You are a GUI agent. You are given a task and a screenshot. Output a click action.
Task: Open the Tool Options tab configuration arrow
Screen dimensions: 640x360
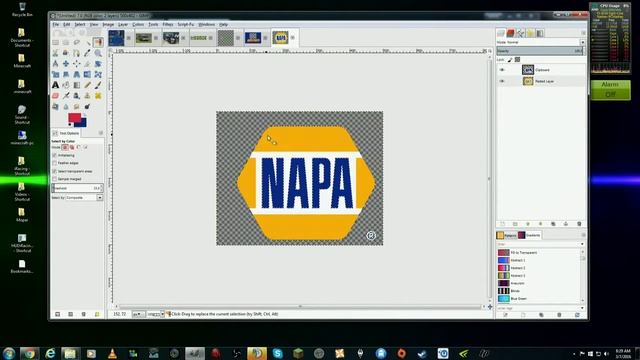[x=101, y=133]
